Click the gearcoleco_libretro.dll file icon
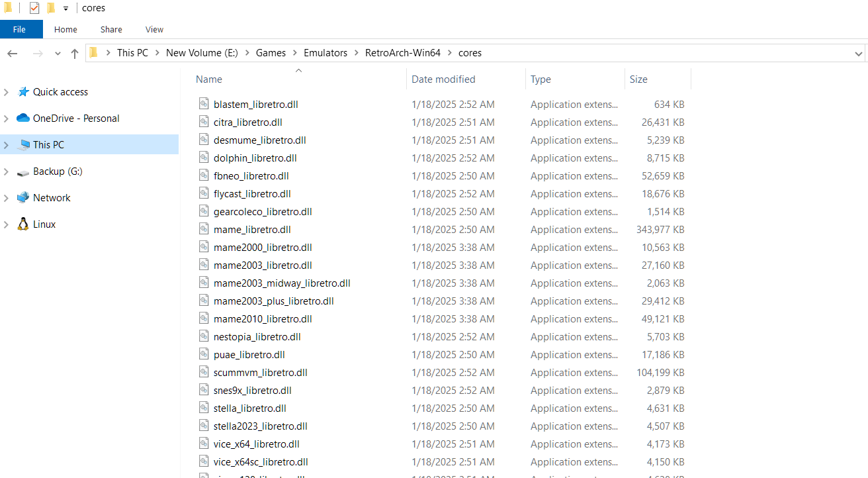The height and width of the screenshot is (478, 868). (x=203, y=211)
